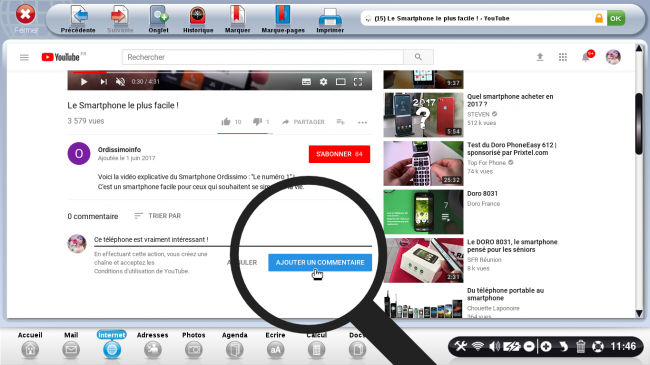Open the Historique browsing history

198,19
